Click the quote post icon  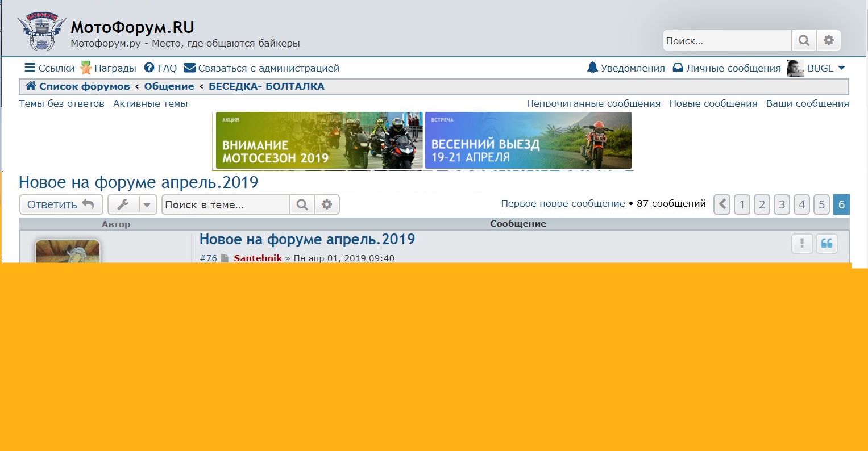point(827,244)
